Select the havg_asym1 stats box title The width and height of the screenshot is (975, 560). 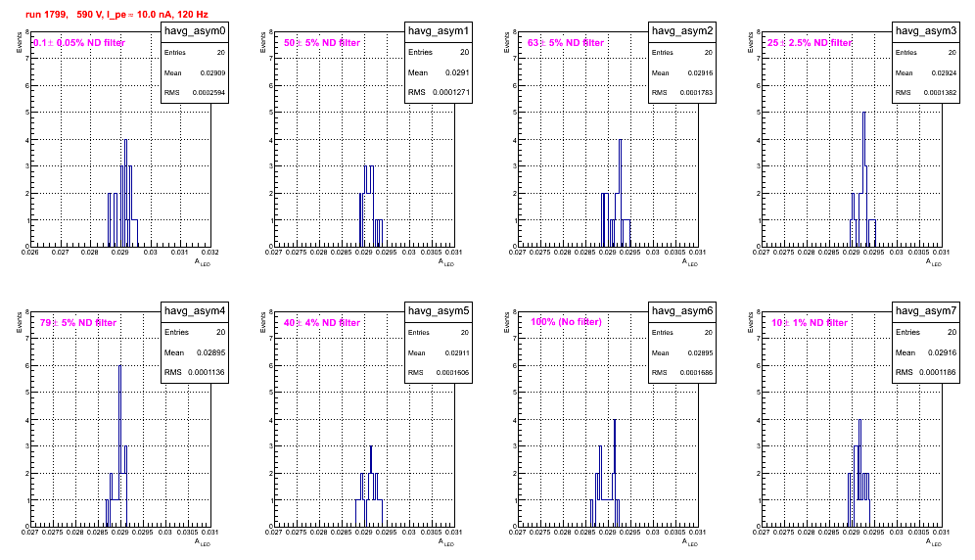point(439,31)
